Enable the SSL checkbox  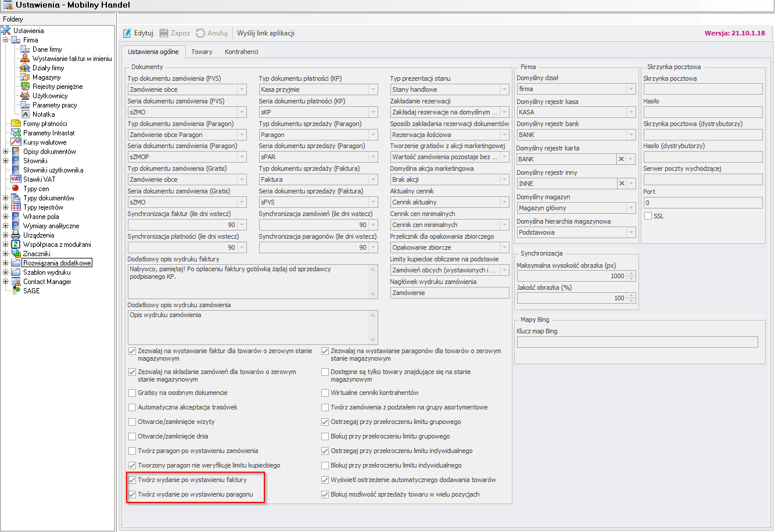648,216
